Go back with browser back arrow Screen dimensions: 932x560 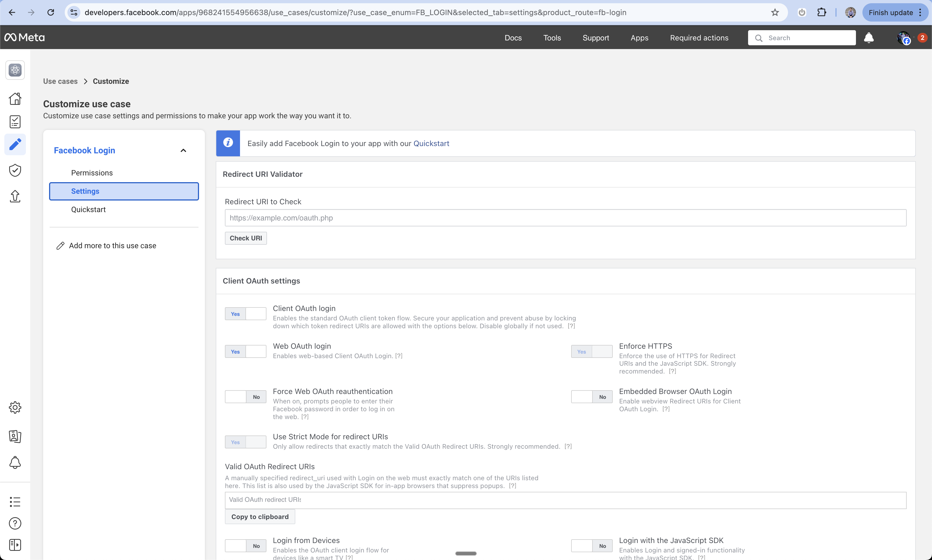coord(12,12)
